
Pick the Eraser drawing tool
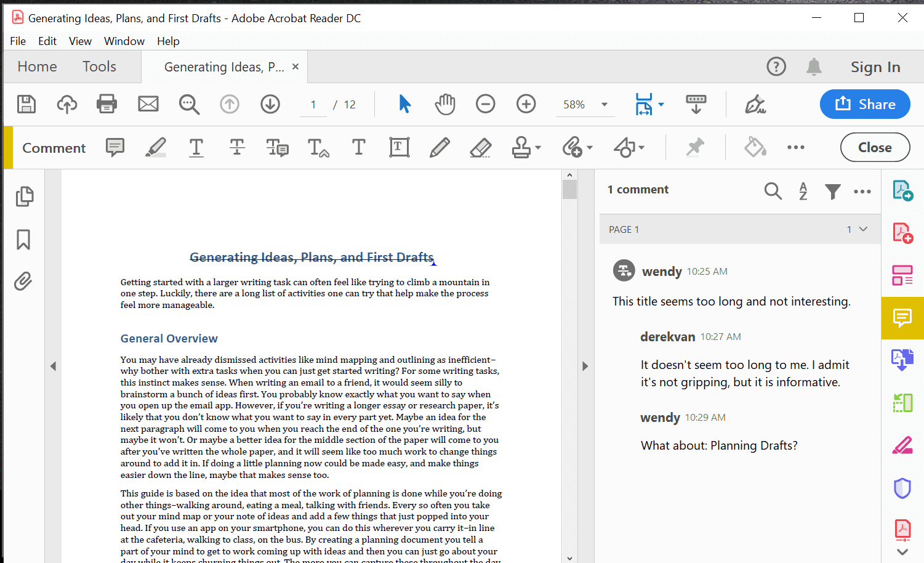[480, 147]
